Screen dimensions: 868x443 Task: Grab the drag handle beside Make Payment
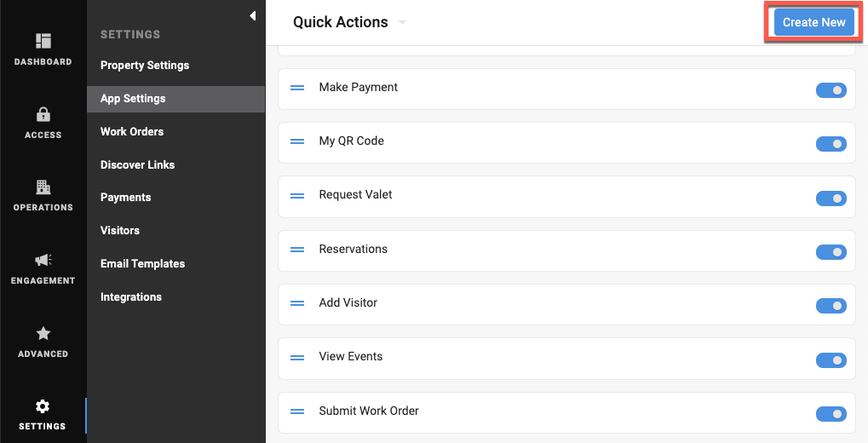point(297,88)
